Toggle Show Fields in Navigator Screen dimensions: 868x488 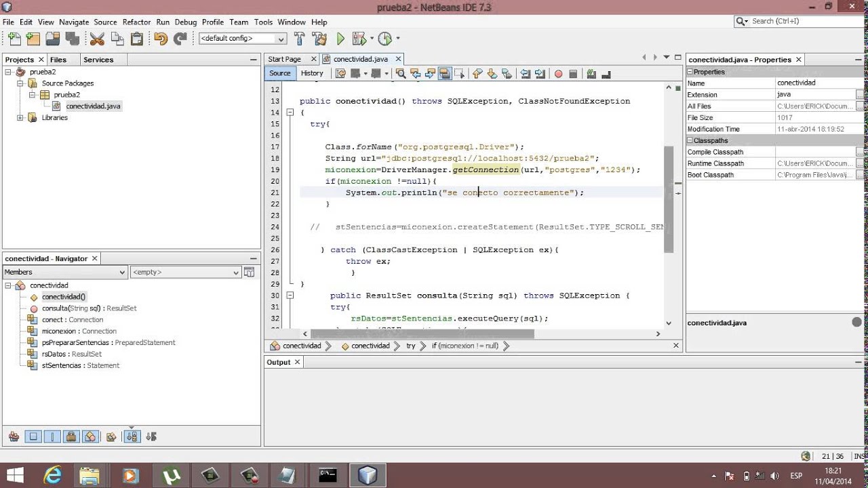pos(33,436)
